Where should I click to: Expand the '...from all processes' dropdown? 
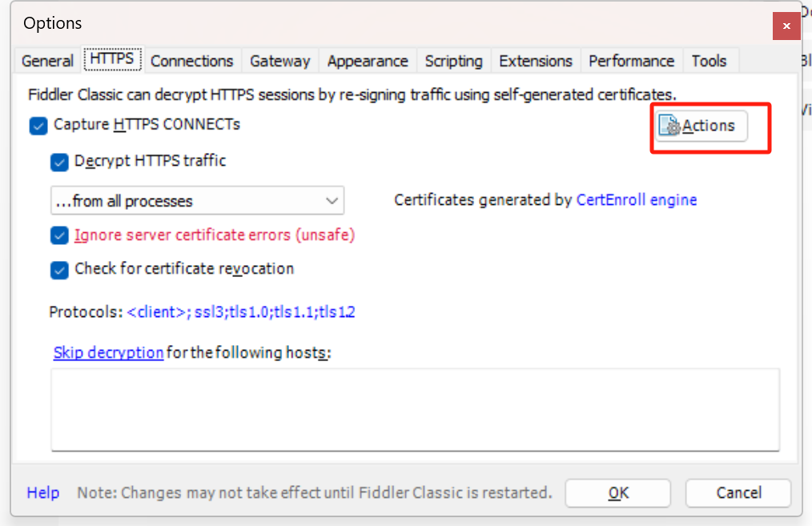pos(197,200)
